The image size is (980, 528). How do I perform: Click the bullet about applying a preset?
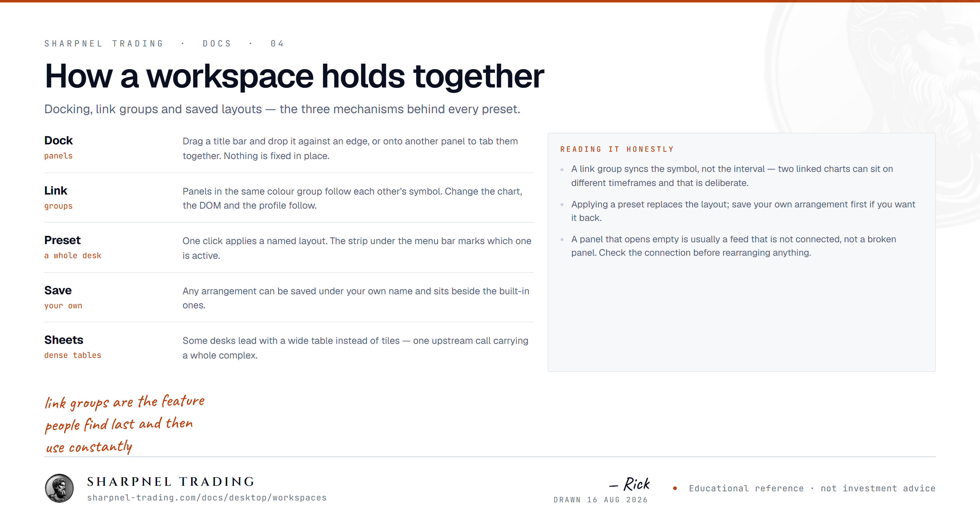743,211
